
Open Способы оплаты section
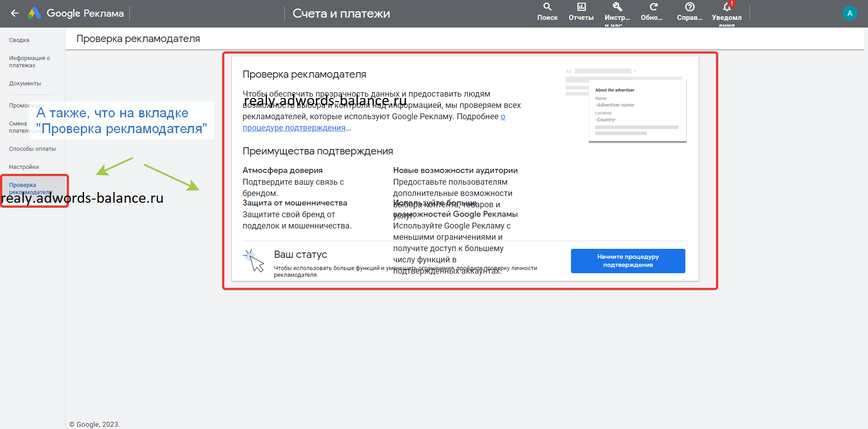click(x=33, y=149)
